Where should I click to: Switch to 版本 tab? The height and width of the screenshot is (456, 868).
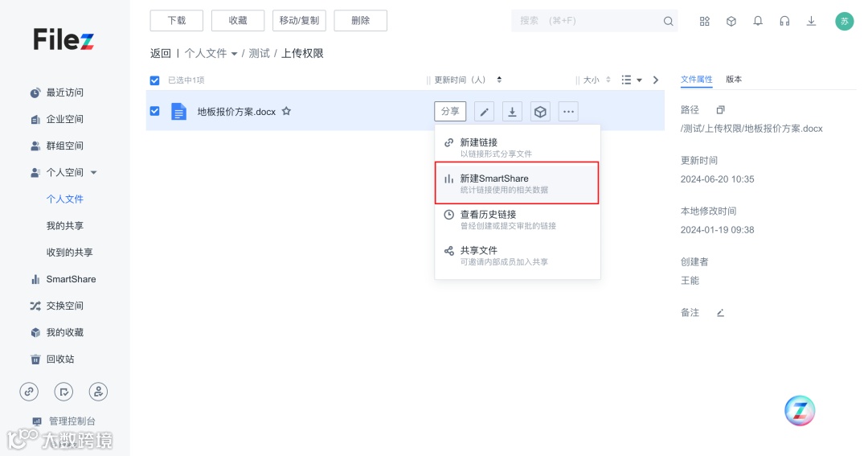[734, 80]
